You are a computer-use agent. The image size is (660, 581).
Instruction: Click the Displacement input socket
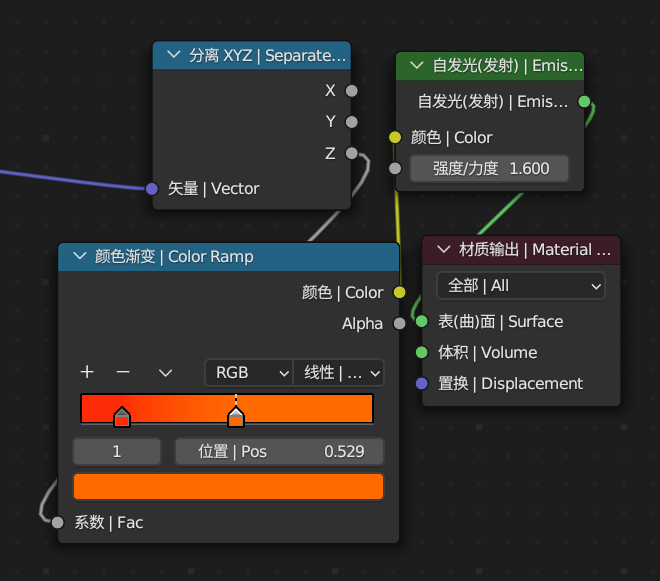click(x=422, y=383)
